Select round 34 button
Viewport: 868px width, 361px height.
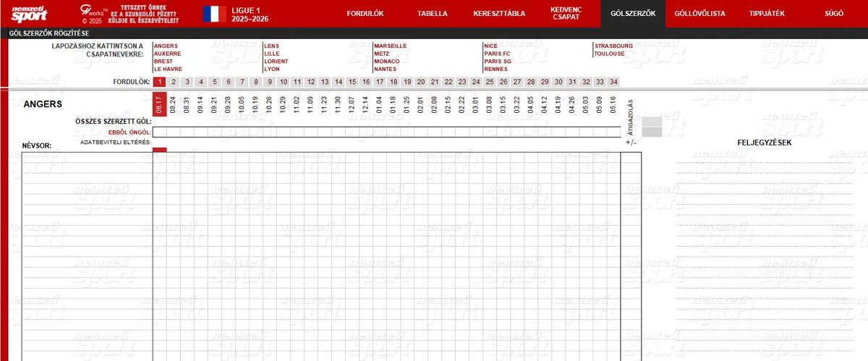click(613, 82)
